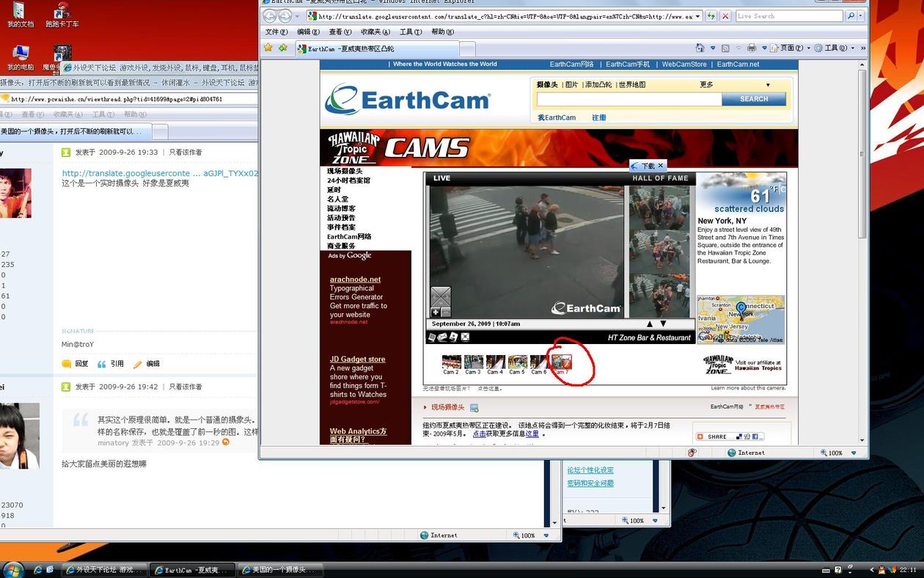Click the 编辑 edit button in forum post

point(146,364)
